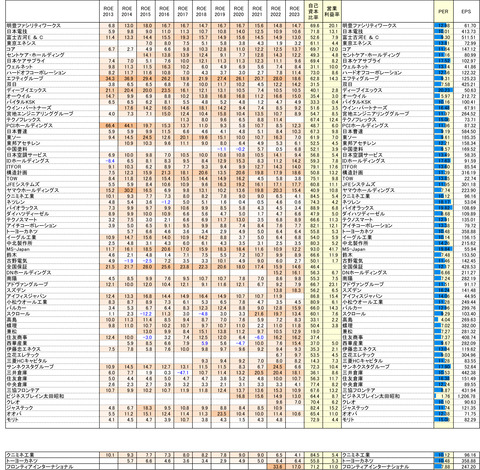Select the ROE 2018 column header
This screenshot has height=470, width=480.
tap(201, 11)
